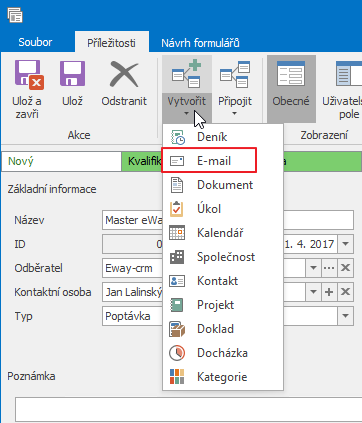Image resolution: width=362 pixels, height=423 pixels.
Task: Expand the Kontaktní osoba dropdown list
Action: tap(313, 292)
